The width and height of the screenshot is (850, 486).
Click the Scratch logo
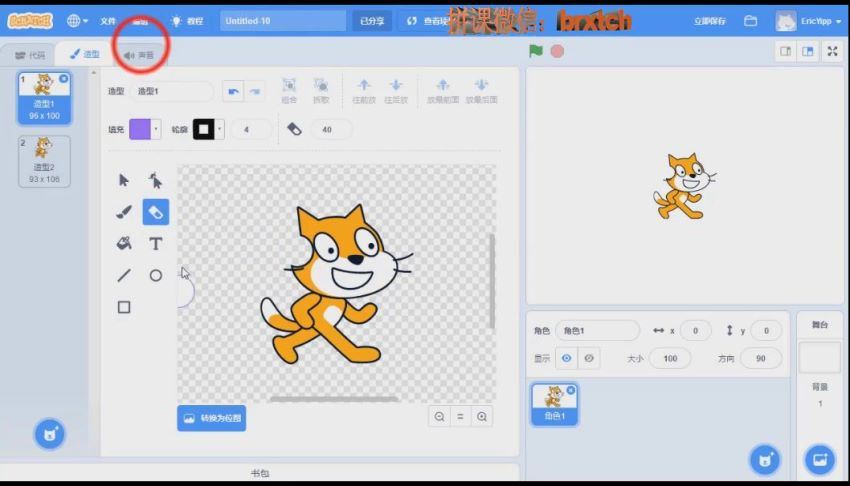[x=30, y=21]
